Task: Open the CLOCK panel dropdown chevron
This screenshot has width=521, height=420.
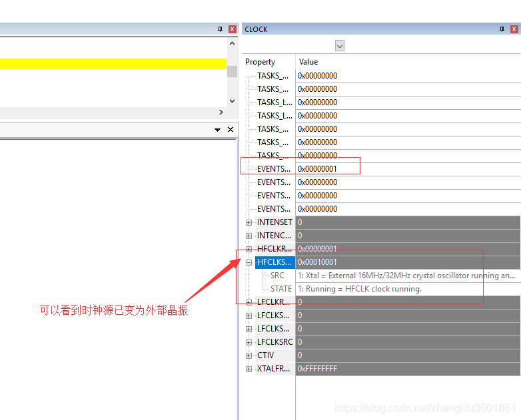Action: click(340, 46)
